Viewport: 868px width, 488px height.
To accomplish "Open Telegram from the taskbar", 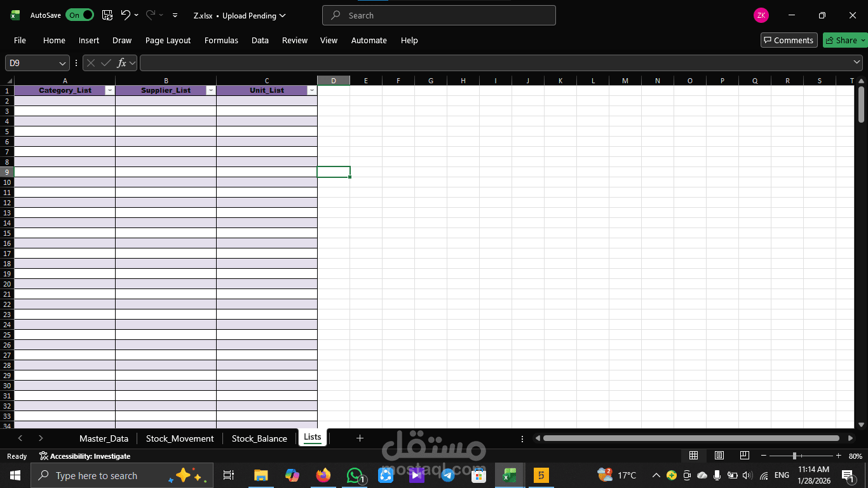I will click(448, 475).
